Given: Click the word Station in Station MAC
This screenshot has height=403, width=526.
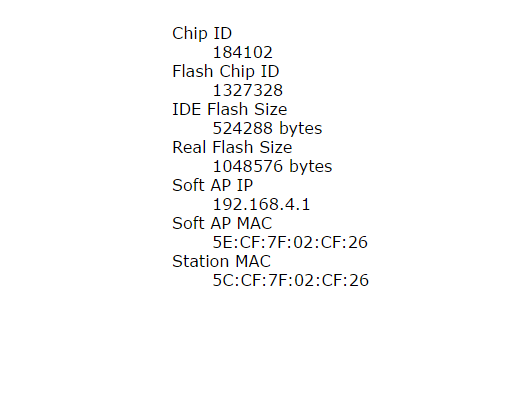Looking at the screenshot, I should click(x=201, y=261).
